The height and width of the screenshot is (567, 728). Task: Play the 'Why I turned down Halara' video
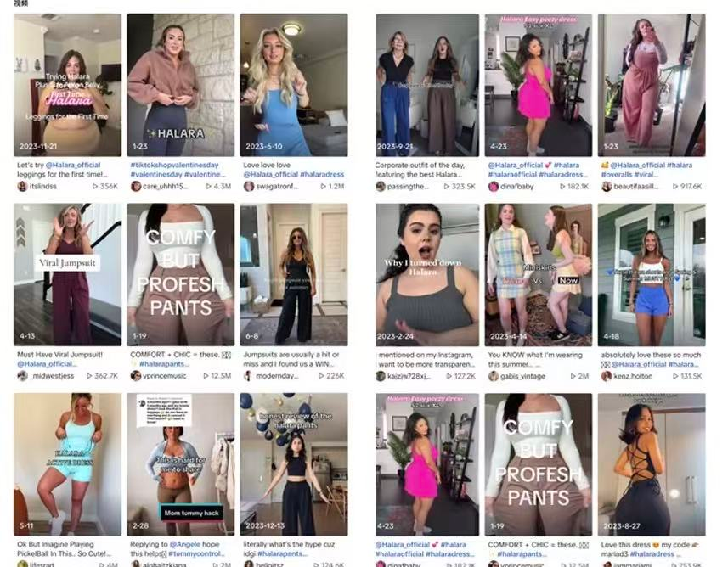[427, 275]
